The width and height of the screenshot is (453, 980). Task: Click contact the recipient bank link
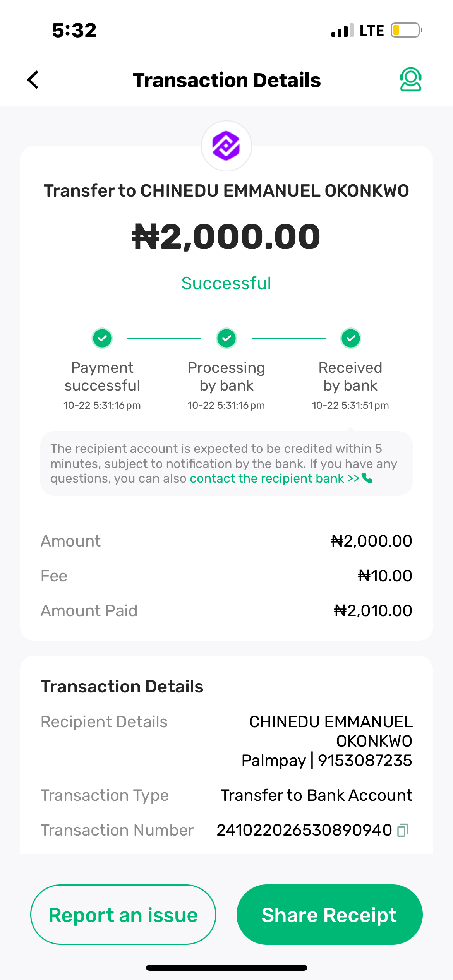tap(274, 479)
